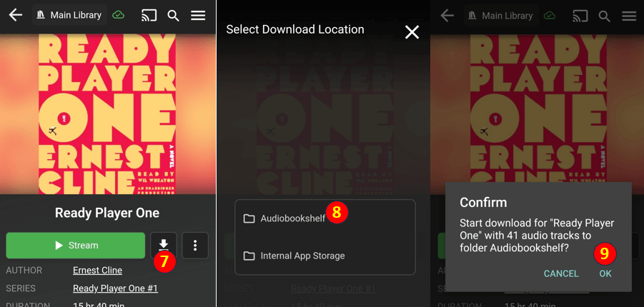This screenshot has width=644, height=307.
Task: Tap dimmed search icon in right screen
Action: point(605,16)
